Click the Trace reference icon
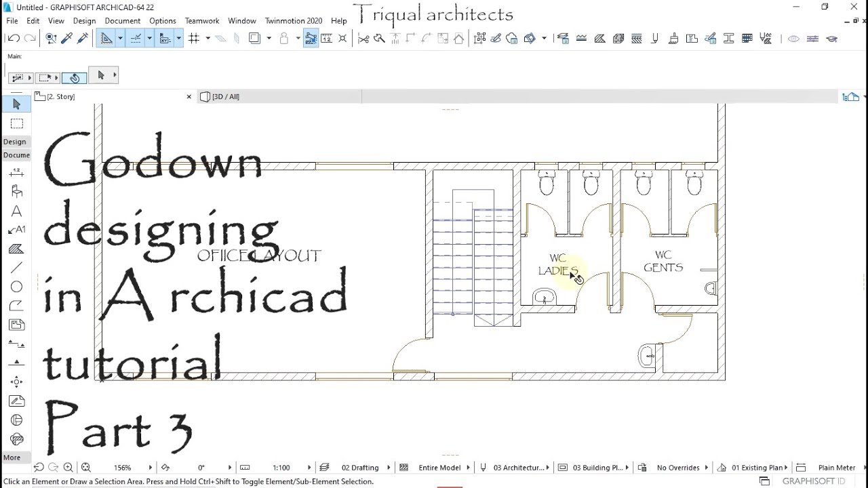Screen dimensions: 868x488 click(254, 39)
